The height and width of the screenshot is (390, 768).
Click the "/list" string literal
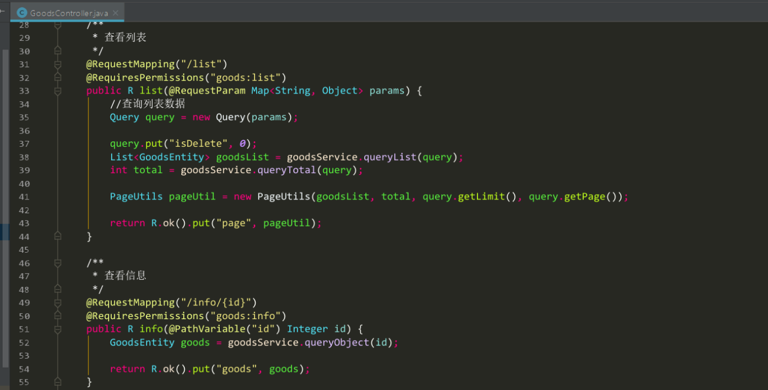click(201, 64)
